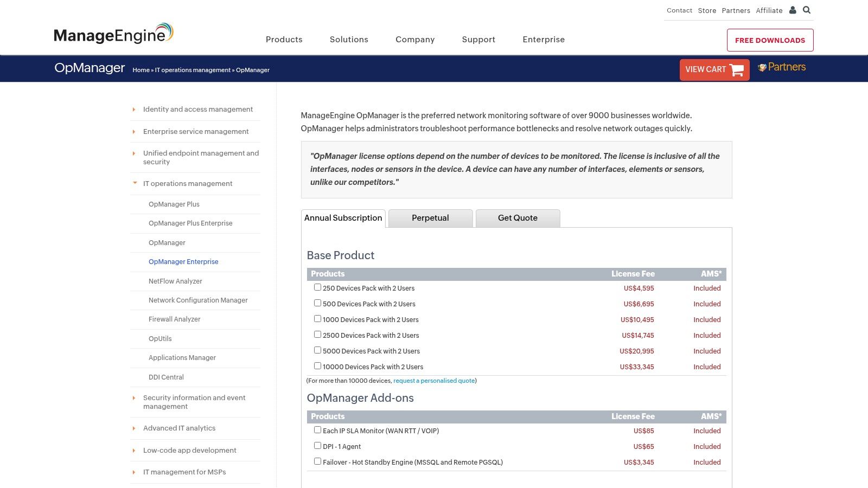This screenshot has height=488, width=868.
Task: Open the Affiliate page from the top bar
Action: tap(769, 10)
